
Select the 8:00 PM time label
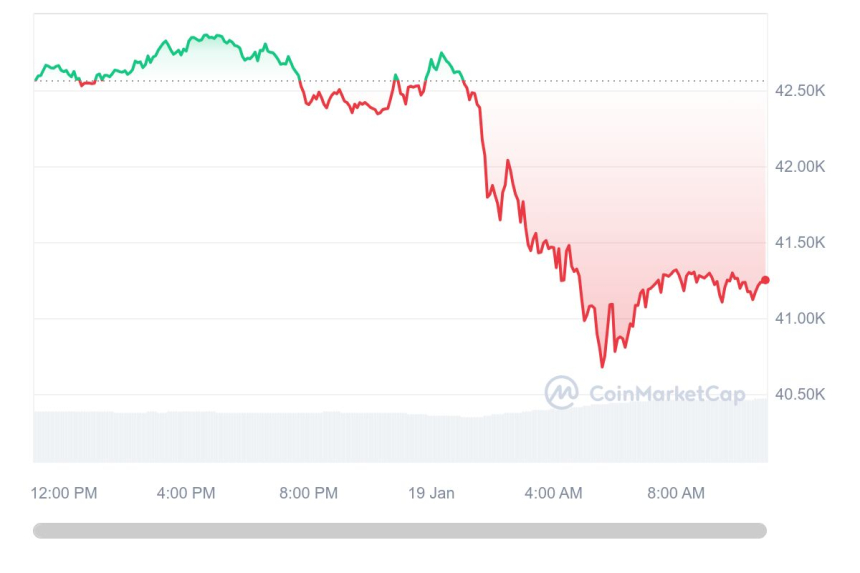click(308, 493)
